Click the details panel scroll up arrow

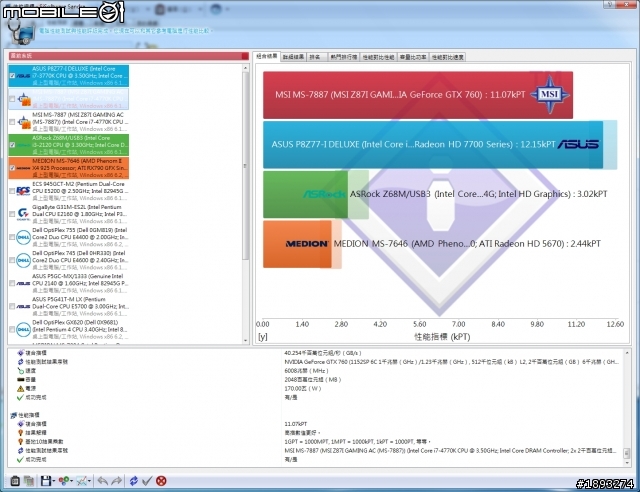627,352
